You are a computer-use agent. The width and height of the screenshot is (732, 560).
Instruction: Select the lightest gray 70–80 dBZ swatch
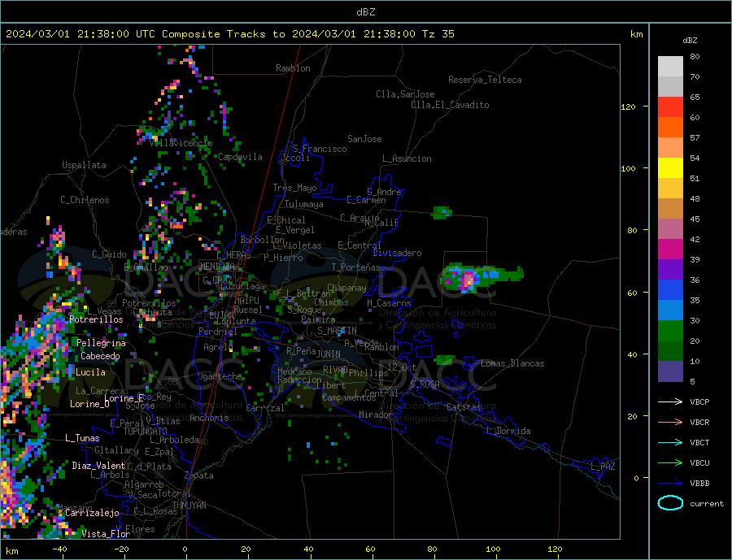[670, 67]
